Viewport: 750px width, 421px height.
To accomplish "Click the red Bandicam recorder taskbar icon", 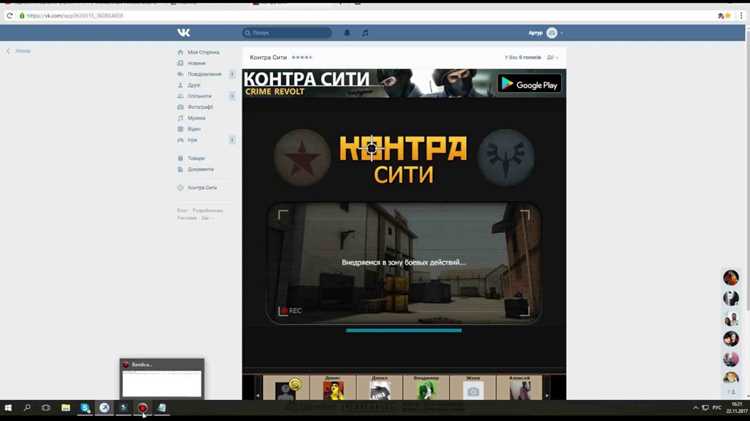I will click(143, 408).
